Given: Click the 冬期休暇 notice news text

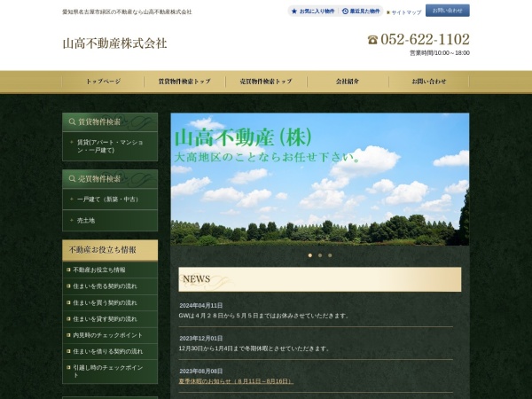Looking at the screenshot, I should tap(254, 348).
